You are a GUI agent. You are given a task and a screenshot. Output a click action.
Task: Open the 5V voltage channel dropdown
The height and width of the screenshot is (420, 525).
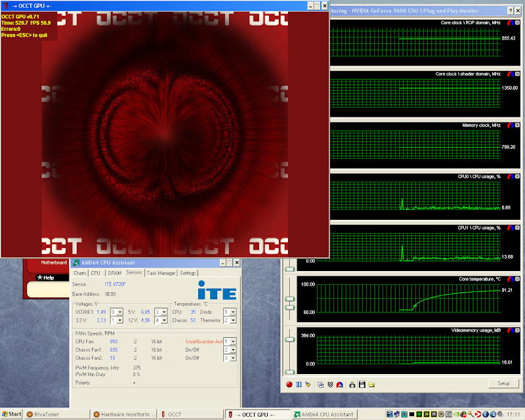click(x=164, y=312)
